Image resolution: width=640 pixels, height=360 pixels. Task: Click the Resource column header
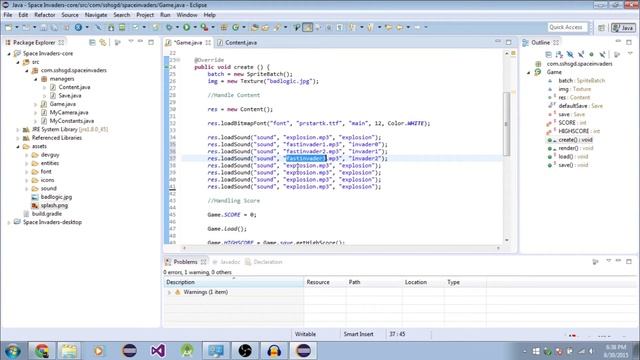(x=325, y=282)
